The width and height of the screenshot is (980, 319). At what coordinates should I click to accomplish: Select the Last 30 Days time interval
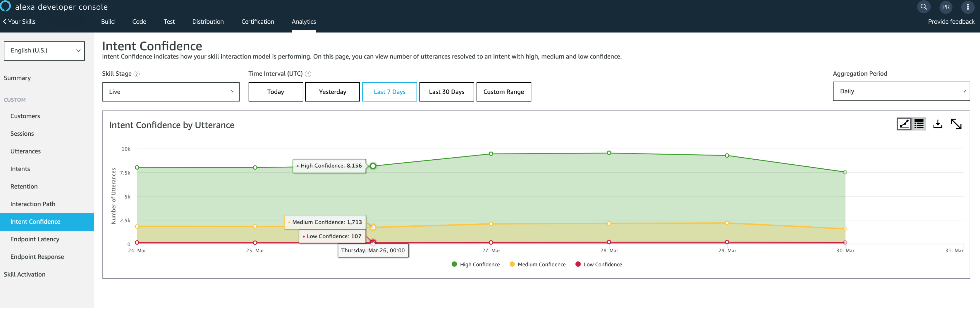(x=446, y=92)
